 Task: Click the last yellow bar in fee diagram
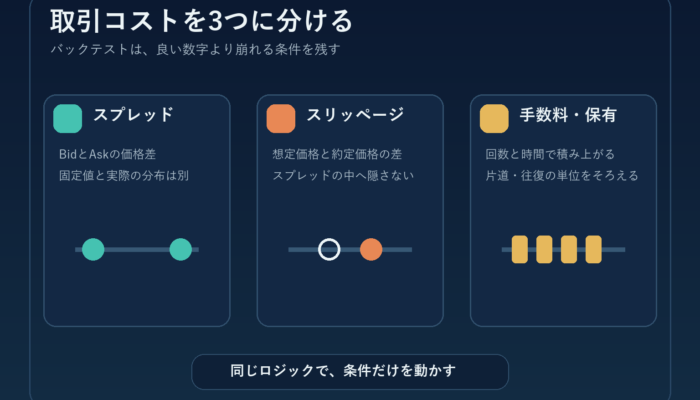tap(593, 250)
